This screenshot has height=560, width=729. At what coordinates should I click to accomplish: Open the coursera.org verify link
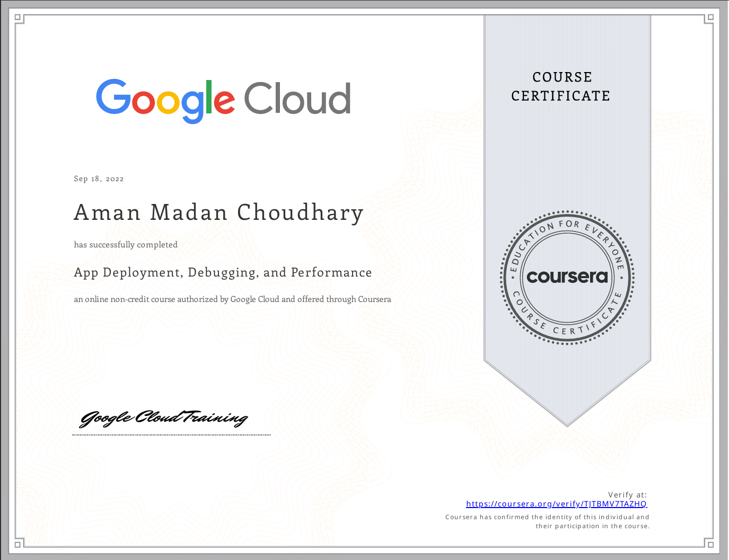coord(557,504)
